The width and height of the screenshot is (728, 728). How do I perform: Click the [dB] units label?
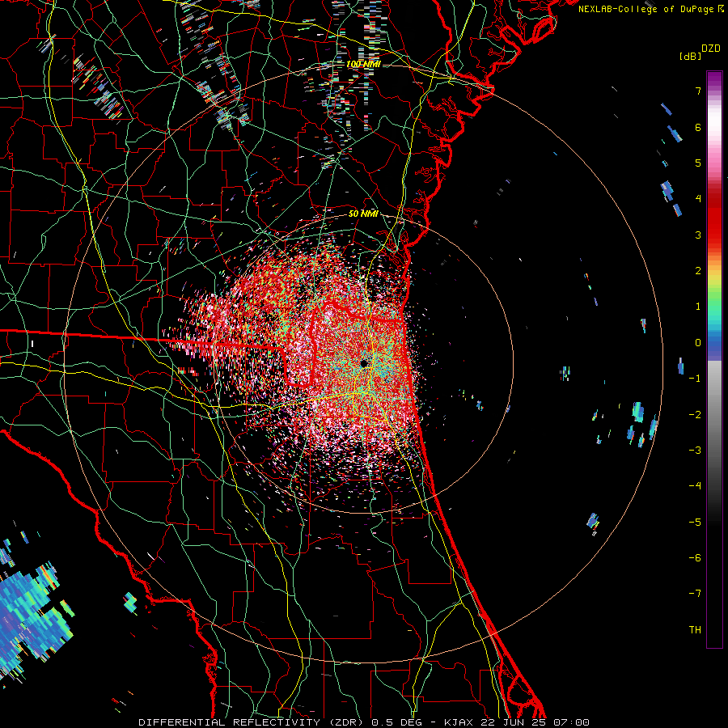point(690,56)
